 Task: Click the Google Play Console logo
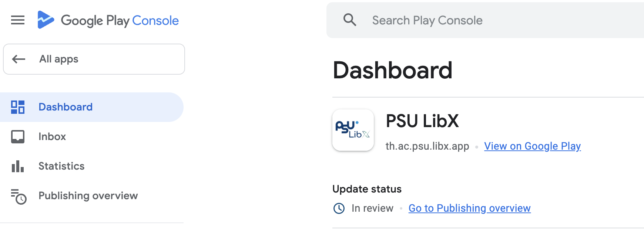coord(107,21)
